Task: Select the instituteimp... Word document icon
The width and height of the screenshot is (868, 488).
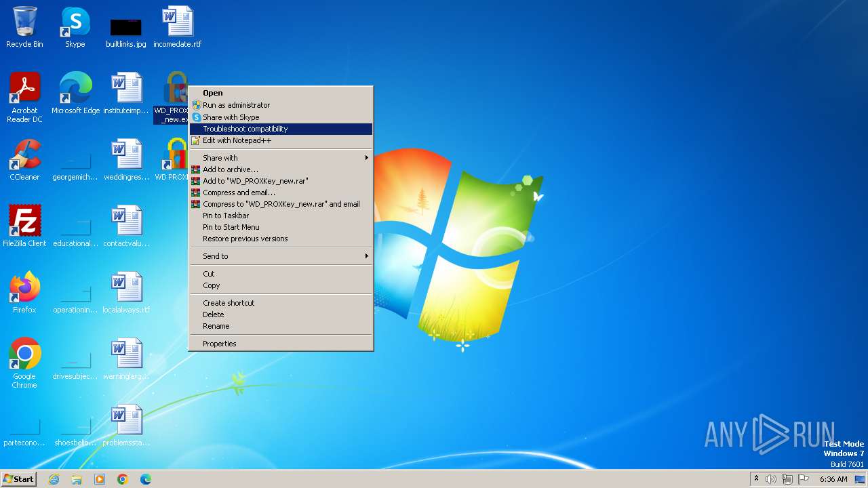Action: (126, 94)
